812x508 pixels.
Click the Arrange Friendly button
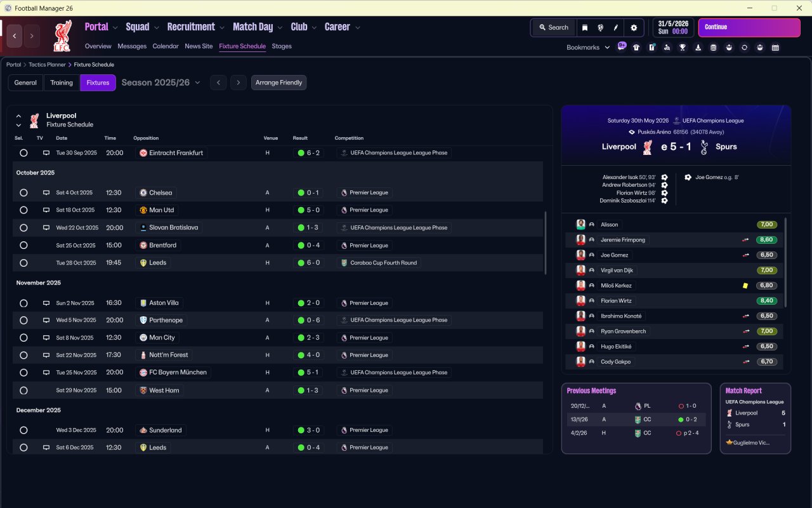point(278,83)
